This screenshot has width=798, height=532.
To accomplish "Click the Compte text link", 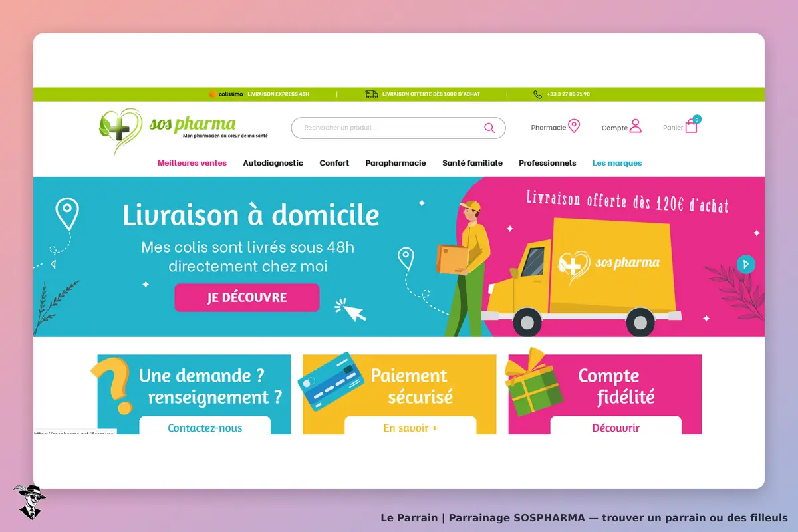I will 614,128.
